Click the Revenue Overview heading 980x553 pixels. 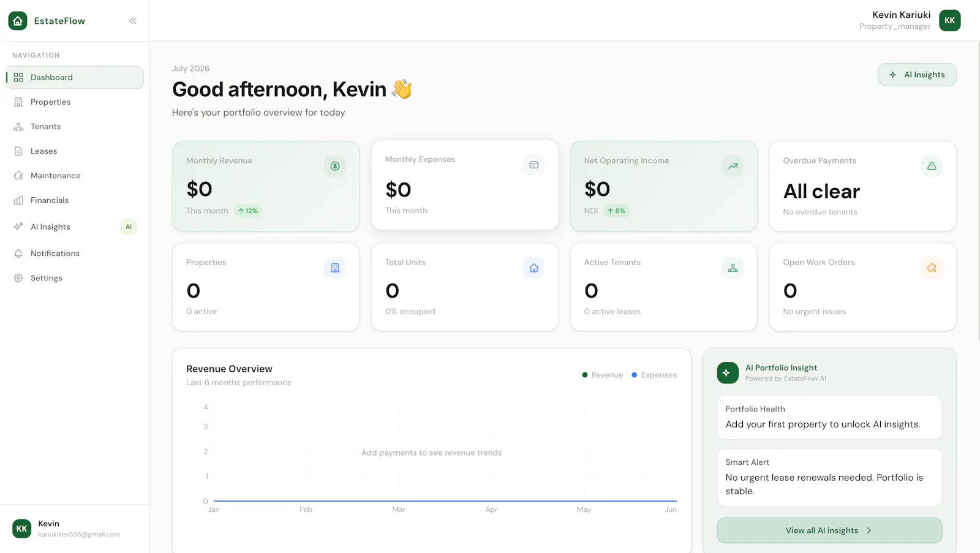229,369
